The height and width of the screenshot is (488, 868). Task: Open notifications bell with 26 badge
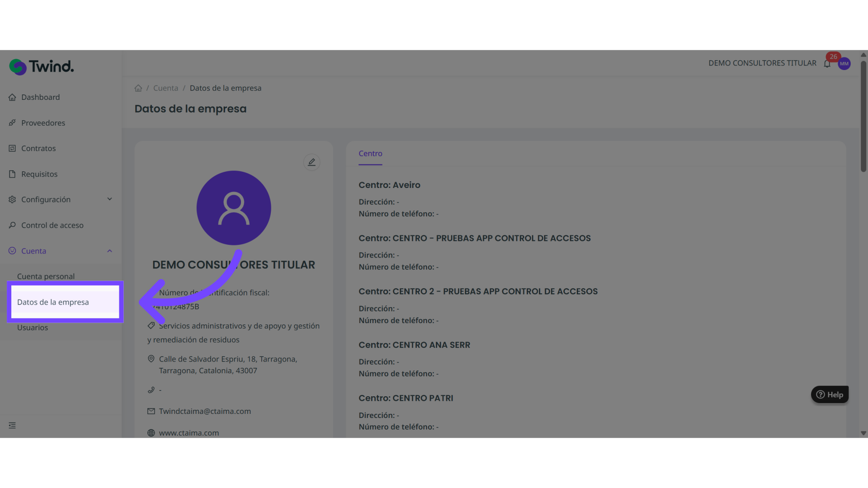pyautogui.click(x=827, y=63)
